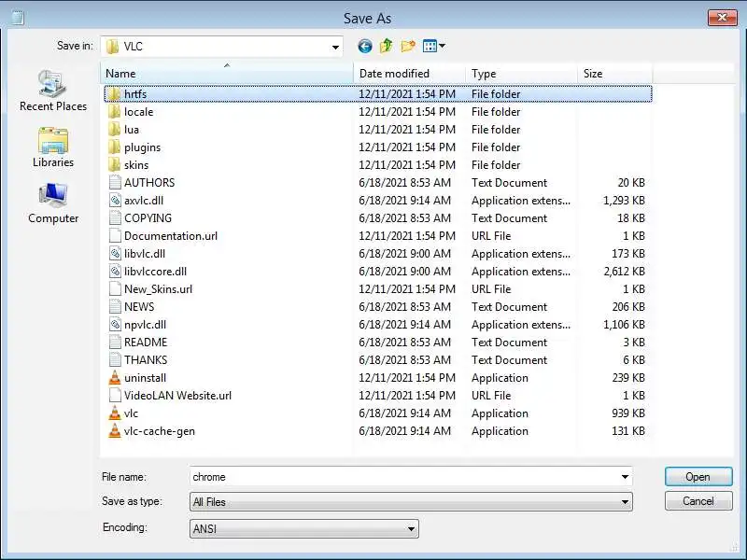
Task: Sort files by Type column
Action: click(x=521, y=74)
